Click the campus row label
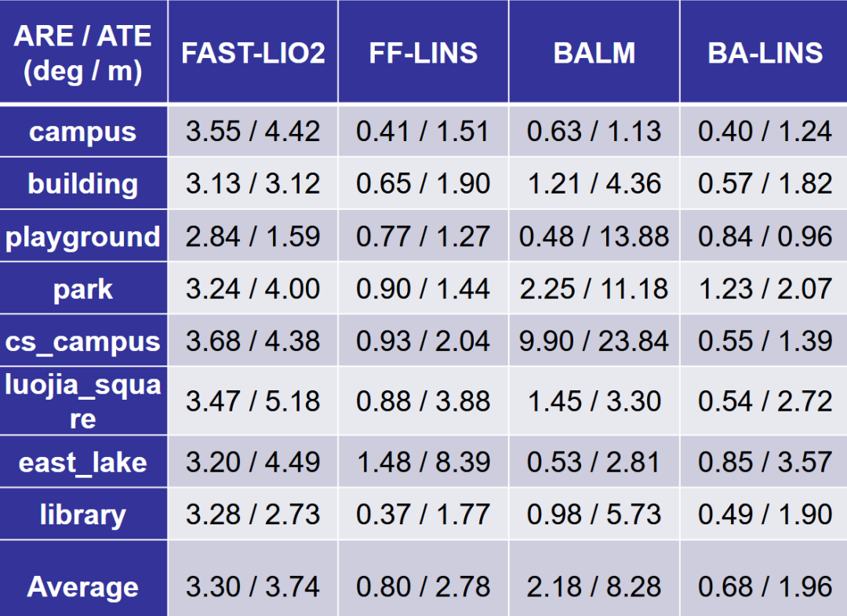The image size is (847, 616). tap(82, 131)
